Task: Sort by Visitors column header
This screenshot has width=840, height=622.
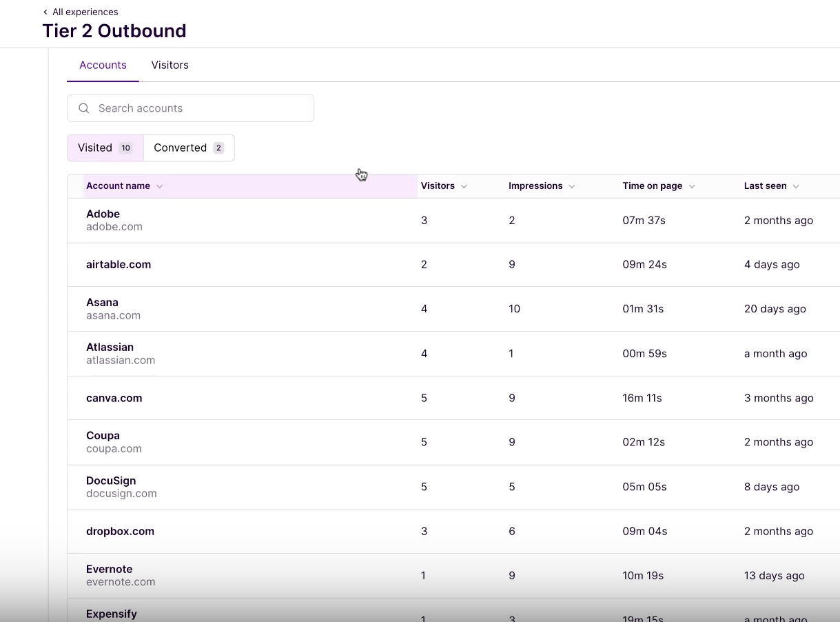Action: tap(444, 186)
